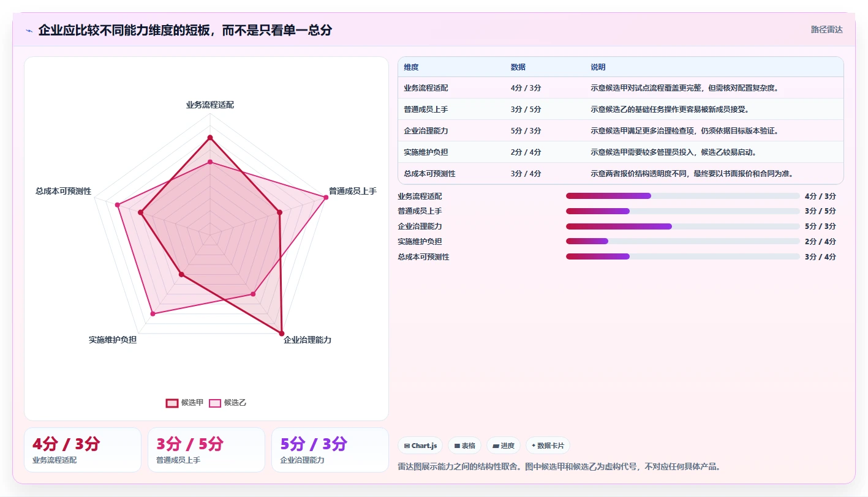Select the 数据卡片 chip
868x497 pixels.
point(548,446)
